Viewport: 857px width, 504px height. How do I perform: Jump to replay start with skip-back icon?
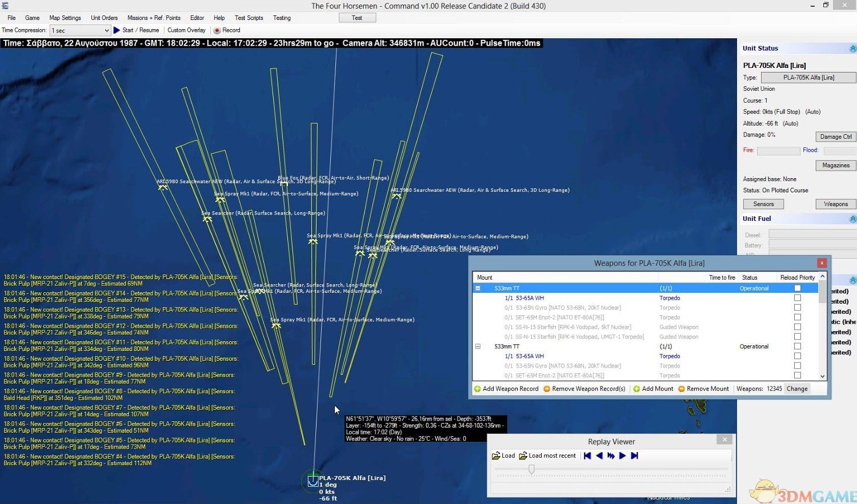587,455
